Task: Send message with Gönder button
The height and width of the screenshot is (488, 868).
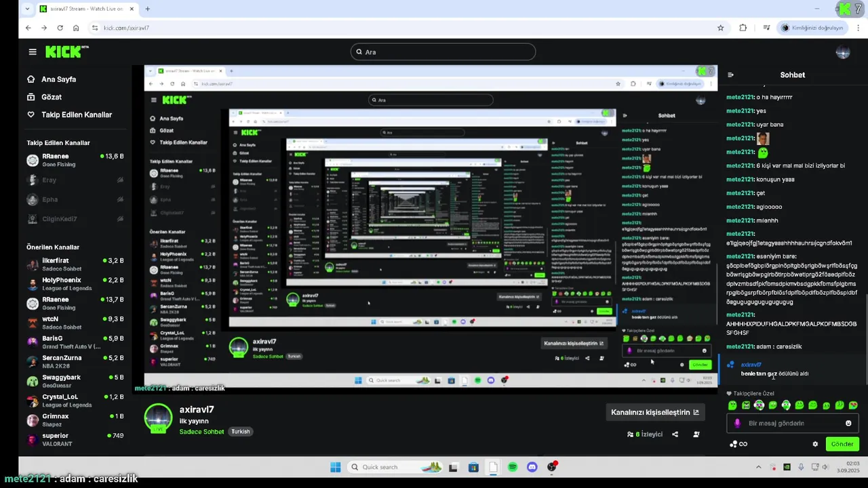Action: click(x=842, y=444)
